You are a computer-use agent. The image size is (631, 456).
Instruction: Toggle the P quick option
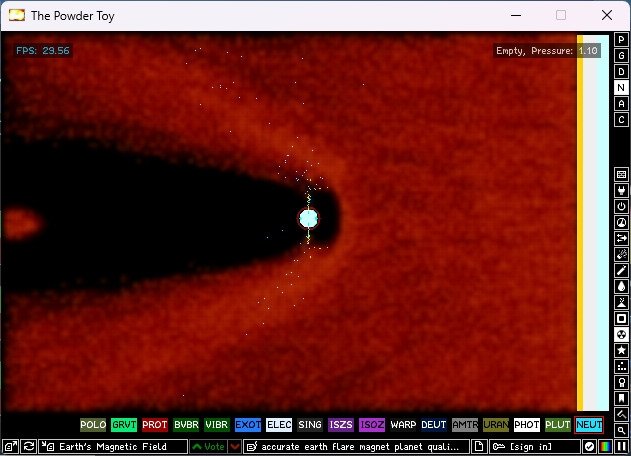pyautogui.click(x=621, y=39)
